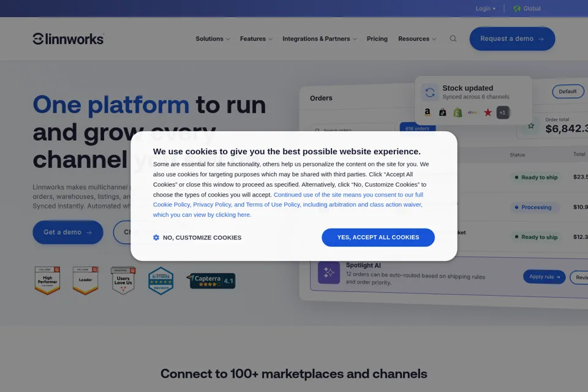Click the G2 High Performer badge
The image size is (588, 392).
(x=47, y=281)
